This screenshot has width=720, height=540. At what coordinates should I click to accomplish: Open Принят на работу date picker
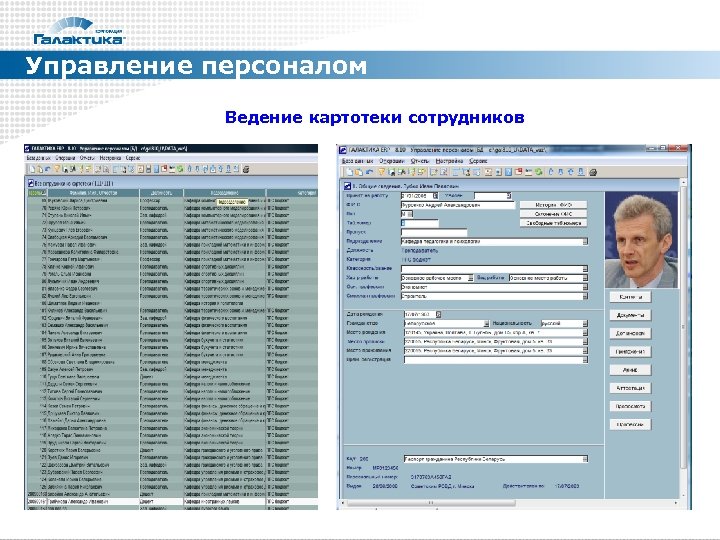[436, 196]
